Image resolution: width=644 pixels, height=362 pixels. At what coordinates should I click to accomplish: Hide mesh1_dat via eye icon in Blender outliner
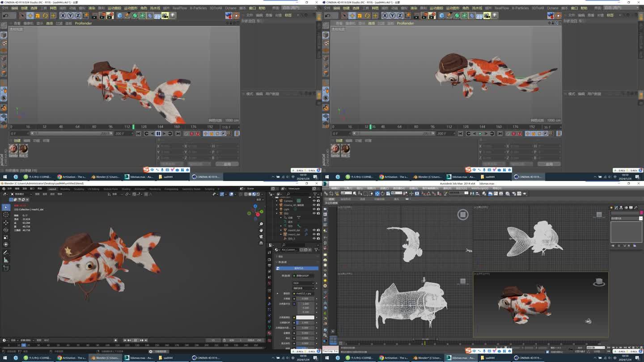point(314,234)
